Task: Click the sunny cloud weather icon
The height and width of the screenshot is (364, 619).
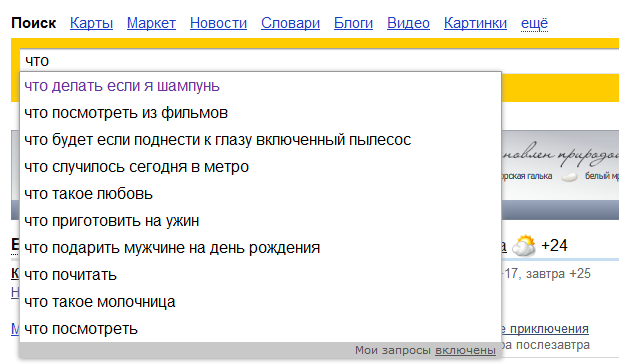Action: point(523,246)
